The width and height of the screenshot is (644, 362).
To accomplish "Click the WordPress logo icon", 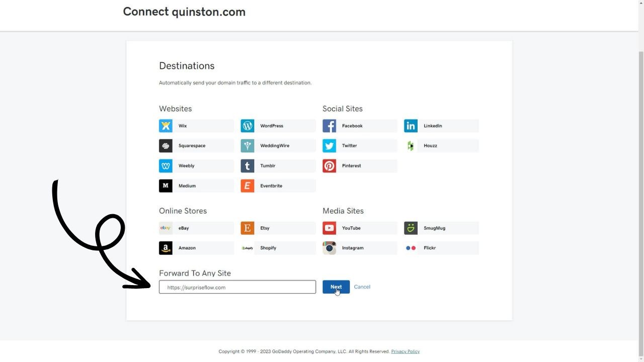I will pos(248,126).
